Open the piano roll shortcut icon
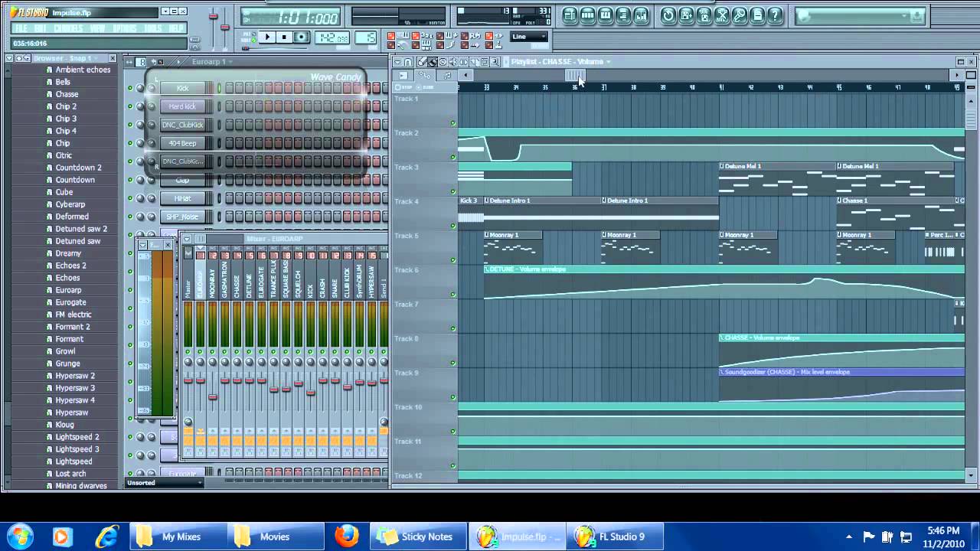This screenshot has height=551, width=980. pos(606,15)
